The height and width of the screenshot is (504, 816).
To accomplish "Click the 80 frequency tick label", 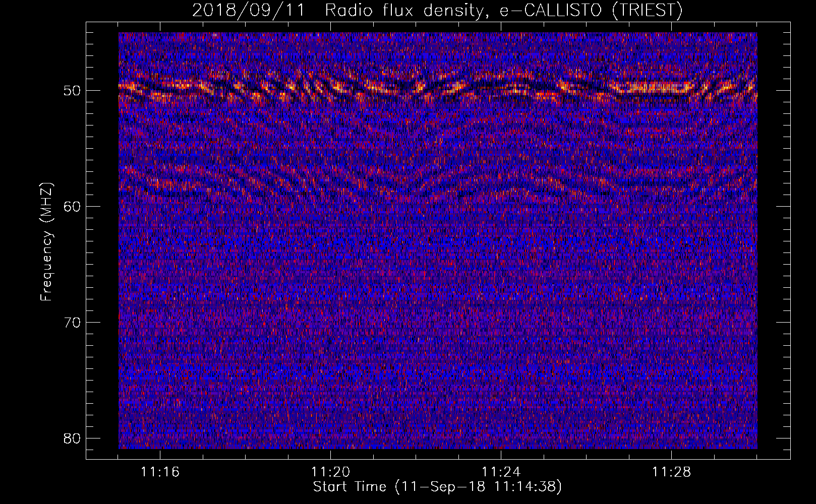I will (72, 437).
